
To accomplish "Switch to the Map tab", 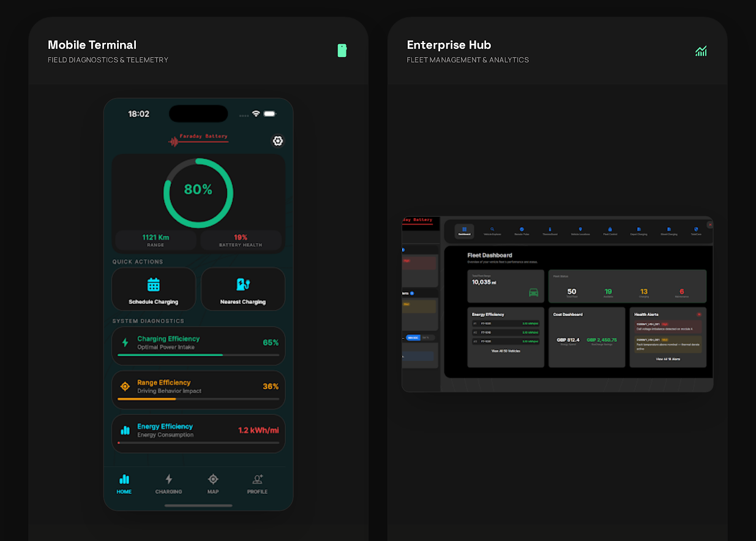I will click(x=213, y=484).
